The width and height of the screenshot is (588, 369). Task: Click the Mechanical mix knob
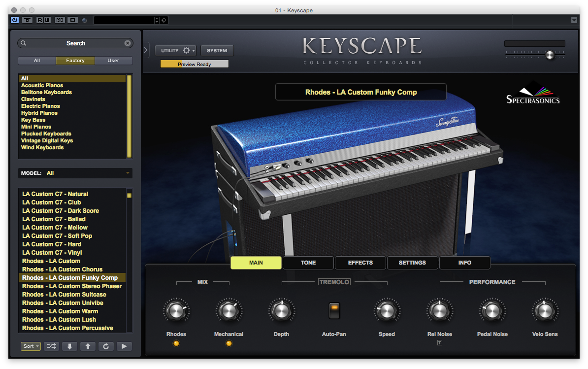(x=229, y=310)
